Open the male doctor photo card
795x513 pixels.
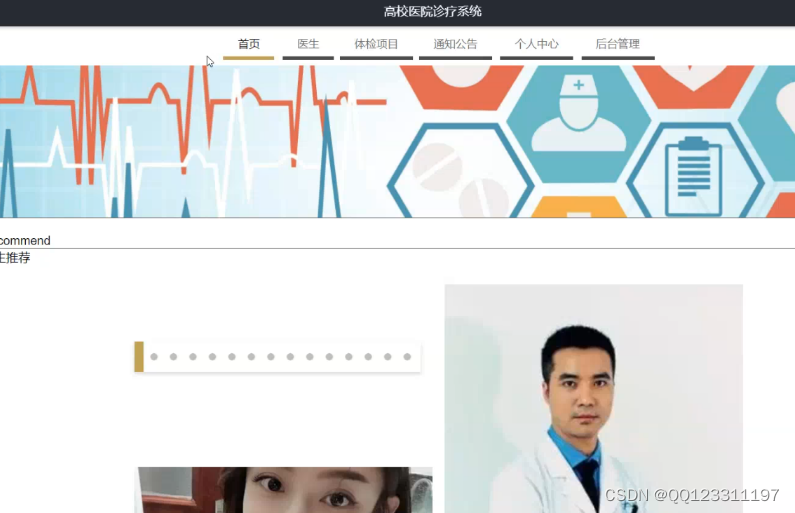[x=594, y=398]
